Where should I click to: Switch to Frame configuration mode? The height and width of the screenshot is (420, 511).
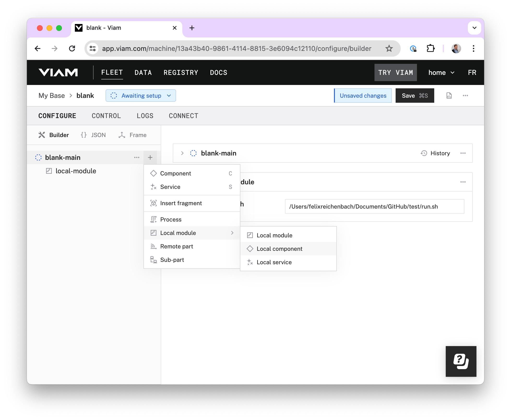pyautogui.click(x=132, y=135)
